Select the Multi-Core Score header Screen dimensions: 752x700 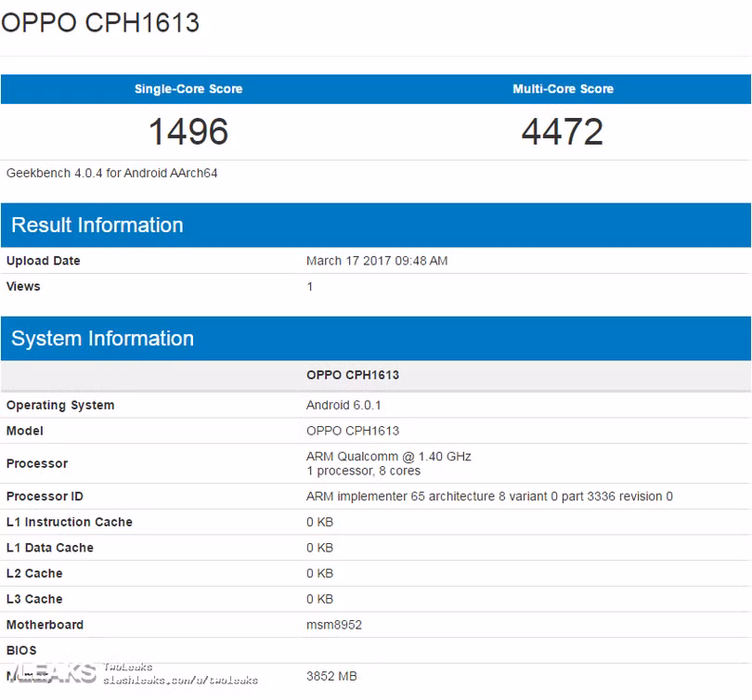[x=563, y=89]
